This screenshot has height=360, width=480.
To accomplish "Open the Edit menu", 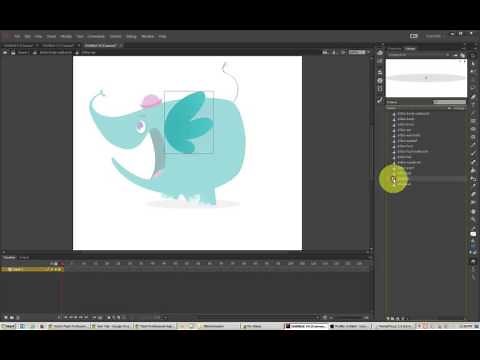I will pyautogui.click(x=28, y=36).
